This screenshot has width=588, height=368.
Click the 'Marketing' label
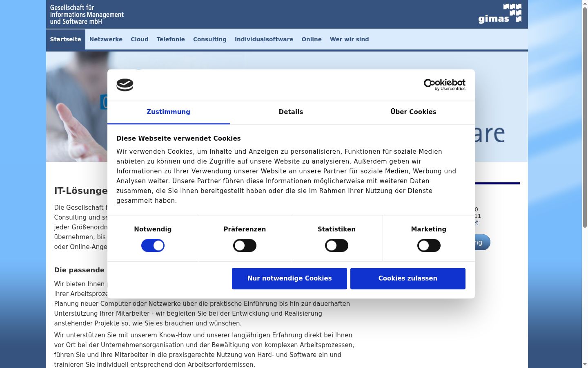click(429, 229)
